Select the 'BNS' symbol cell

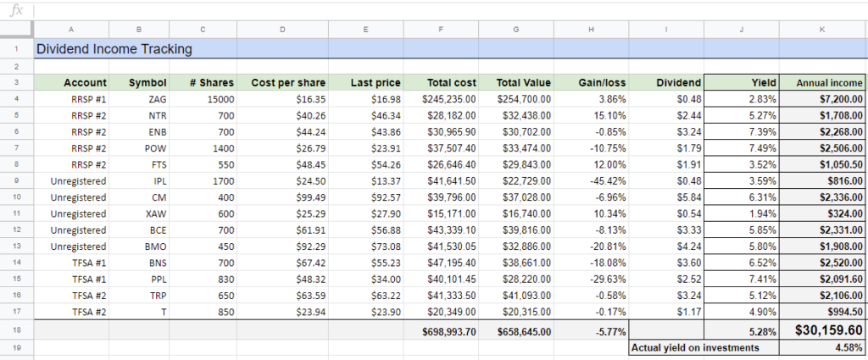pyautogui.click(x=139, y=263)
